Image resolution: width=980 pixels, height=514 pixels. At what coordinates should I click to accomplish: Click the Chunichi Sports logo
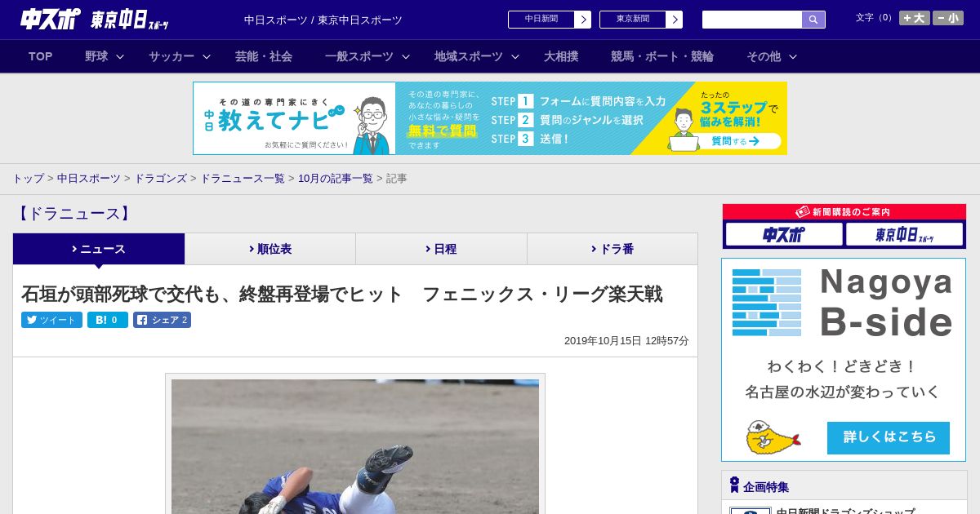(50, 19)
